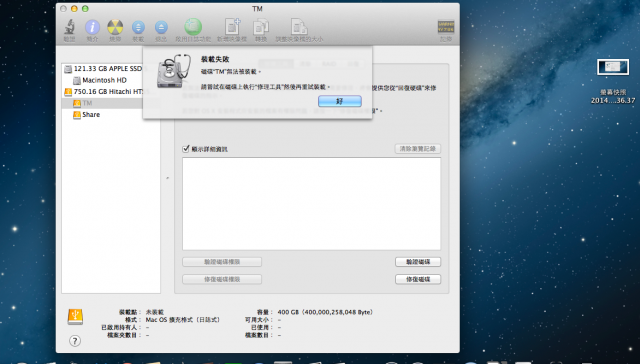
Task: Switch to the RAID tab
Action: (329, 64)
